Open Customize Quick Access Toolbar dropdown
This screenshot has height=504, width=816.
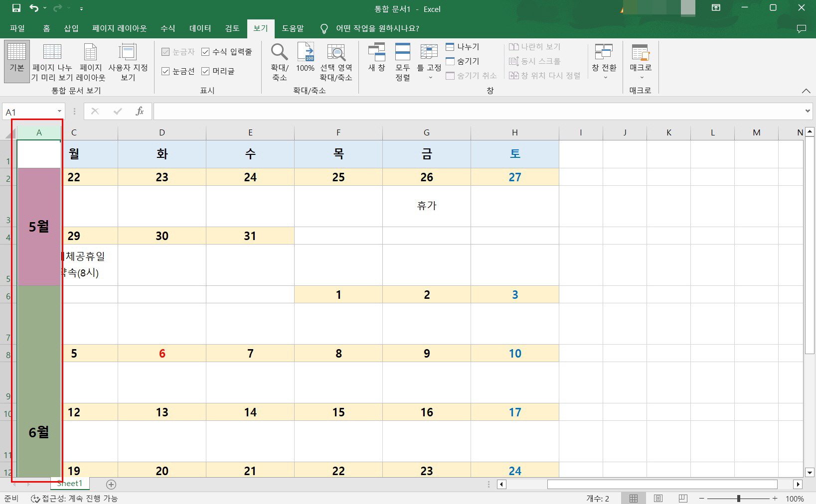(x=81, y=8)
